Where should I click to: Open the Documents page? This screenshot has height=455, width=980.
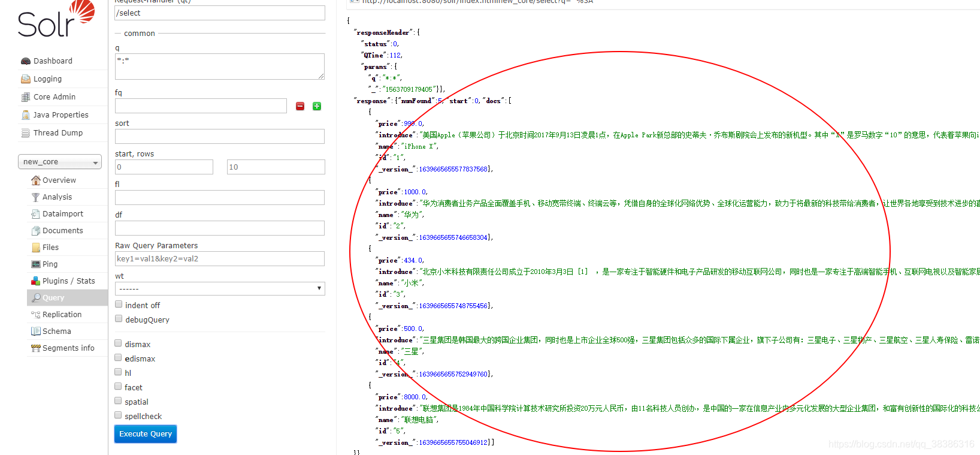[63, 231]
